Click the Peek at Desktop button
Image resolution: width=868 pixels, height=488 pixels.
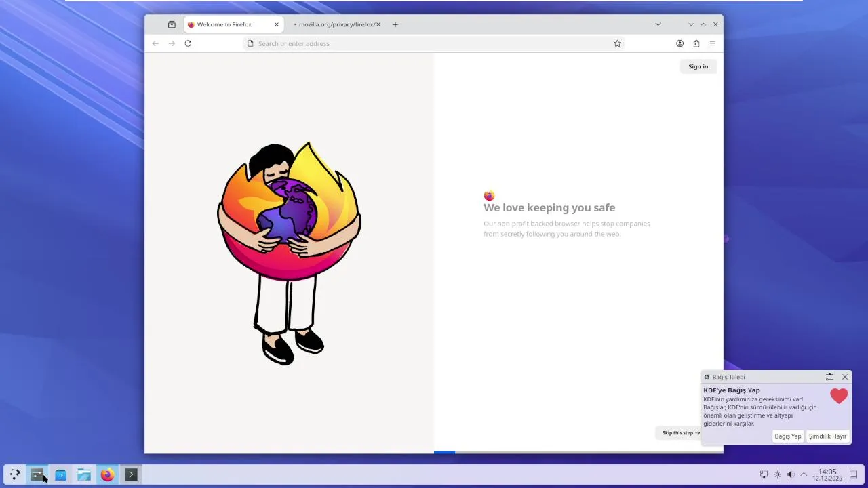[x=854, y=474]
